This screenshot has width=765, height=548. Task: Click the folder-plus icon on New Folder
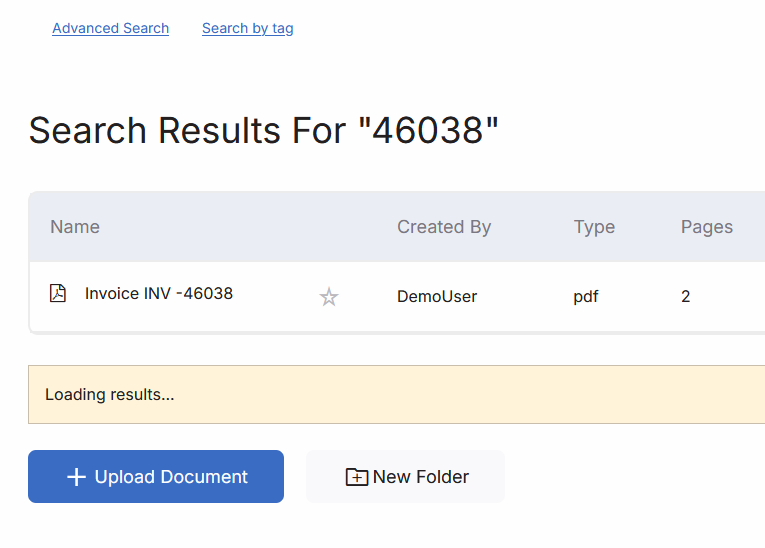tap(356, 477)
